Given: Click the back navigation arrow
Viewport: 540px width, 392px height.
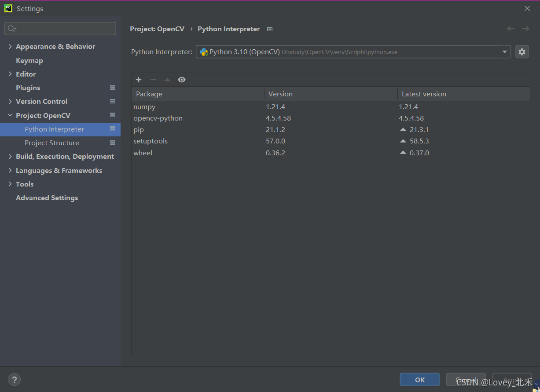Looking at the screenshot, I should (511, 29).
